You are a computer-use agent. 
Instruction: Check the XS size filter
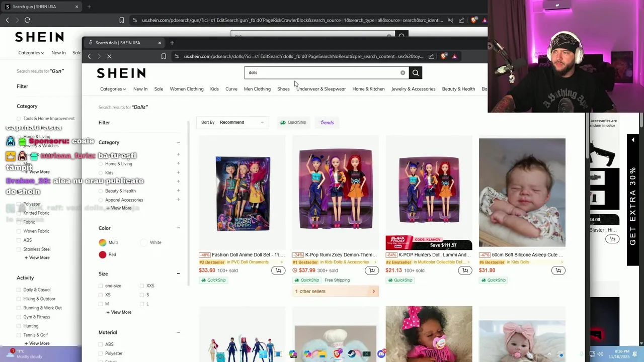tap(101, 295)
